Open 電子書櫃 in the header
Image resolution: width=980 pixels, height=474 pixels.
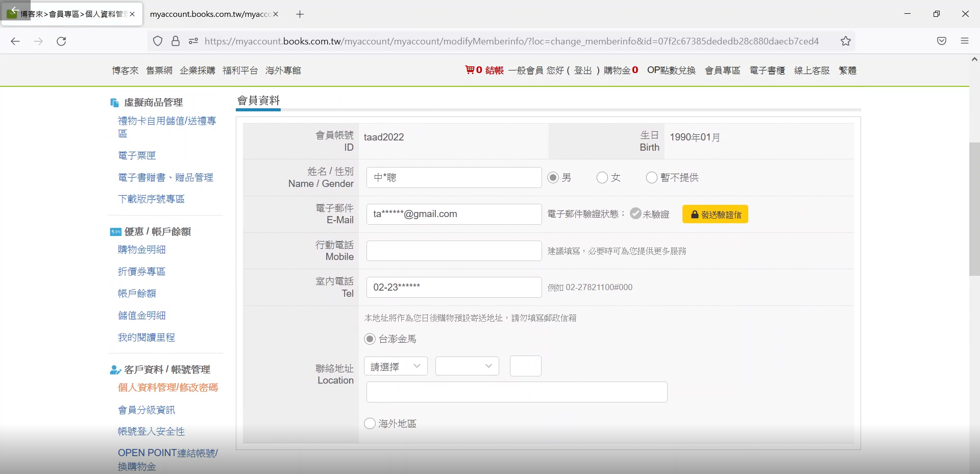coord(767,70)
